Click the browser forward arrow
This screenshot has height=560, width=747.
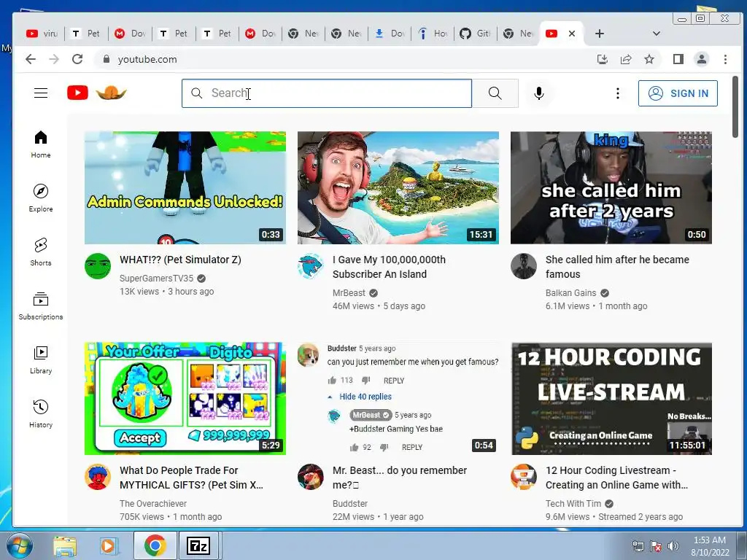tap(54, 59)
